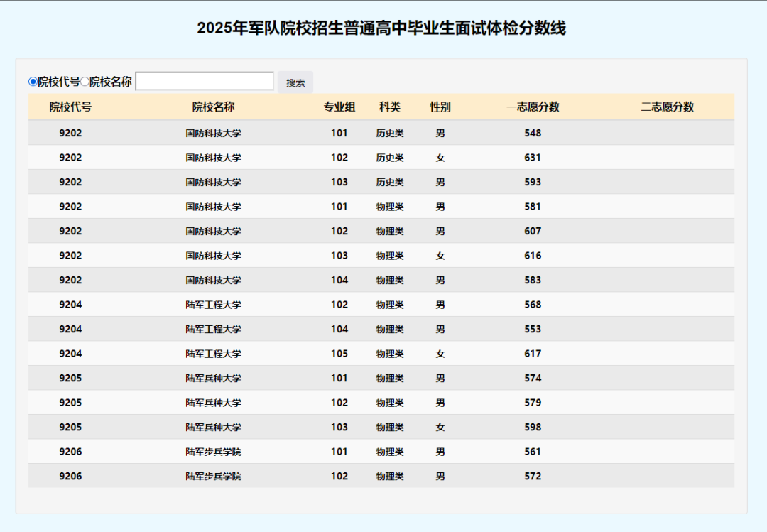Click 女 in the 617 row
Image resolution: width=767 pixels, height=532 pixels.
point(440,353)
